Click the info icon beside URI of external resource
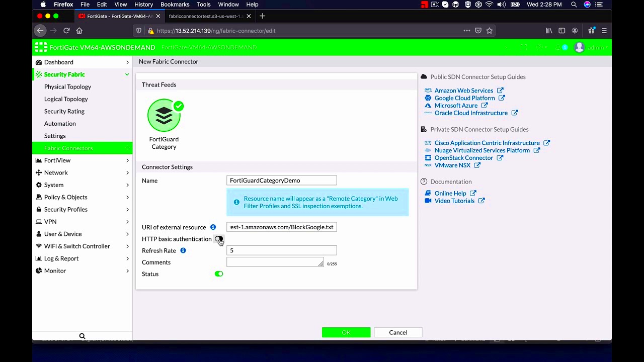The height and width of the screenshot is (362, 644). 213,227
